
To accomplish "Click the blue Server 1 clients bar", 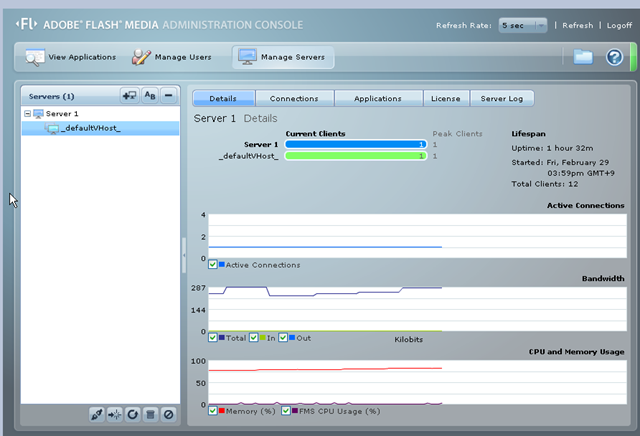I will 356,145.
